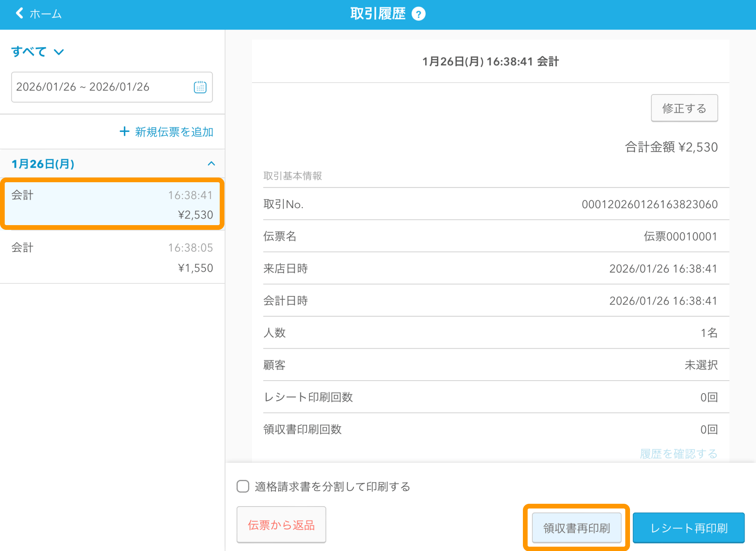This screenshot has width=756, height=551.
Task: Click the plus icon beside 新規伝票を追加
Action: 124,131
